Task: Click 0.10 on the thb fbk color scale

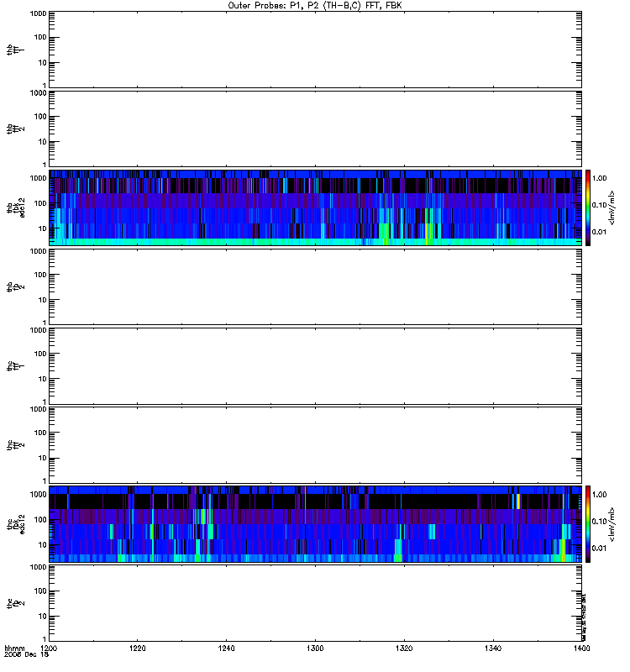Action: coord(599,205)
